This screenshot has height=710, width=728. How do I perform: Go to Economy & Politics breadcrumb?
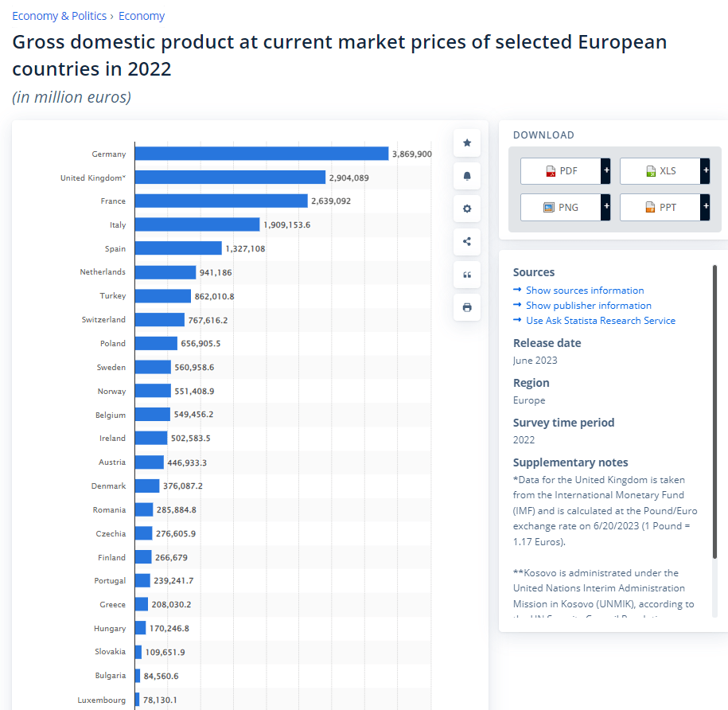point(60,16)
